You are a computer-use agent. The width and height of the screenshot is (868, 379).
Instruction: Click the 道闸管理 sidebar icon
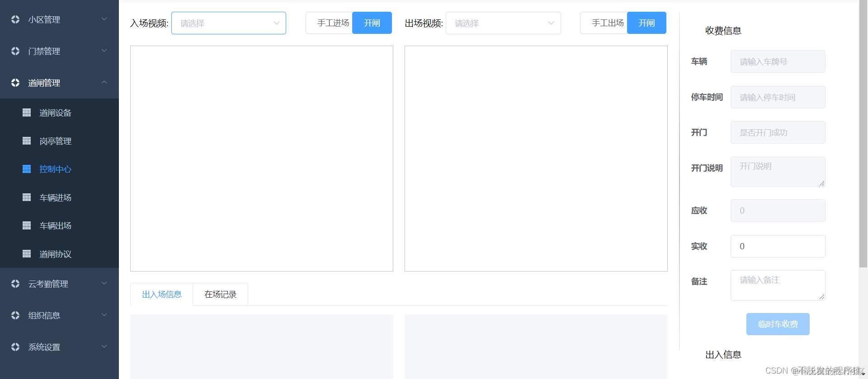15,83
